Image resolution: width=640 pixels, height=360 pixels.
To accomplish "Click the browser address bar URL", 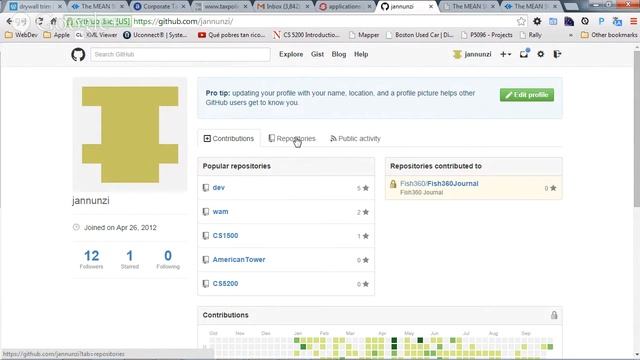I will [x=183, y=21].
